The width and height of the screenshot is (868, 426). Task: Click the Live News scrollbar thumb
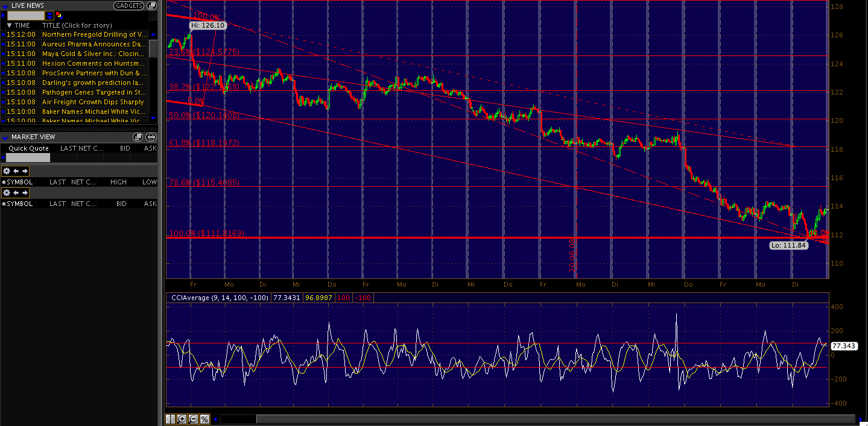click(x=153, y=48)
